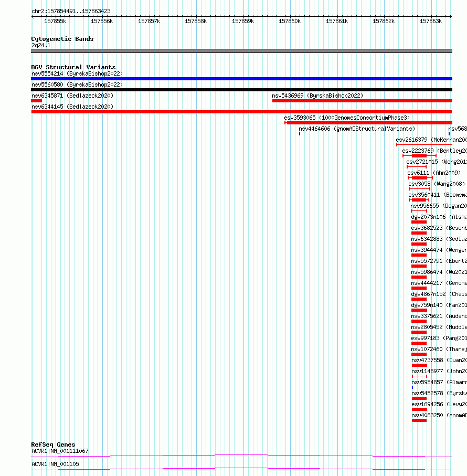467x476 pixels.
Task: Click the red bar under dgv2073n106
Action: coord(419,222)
